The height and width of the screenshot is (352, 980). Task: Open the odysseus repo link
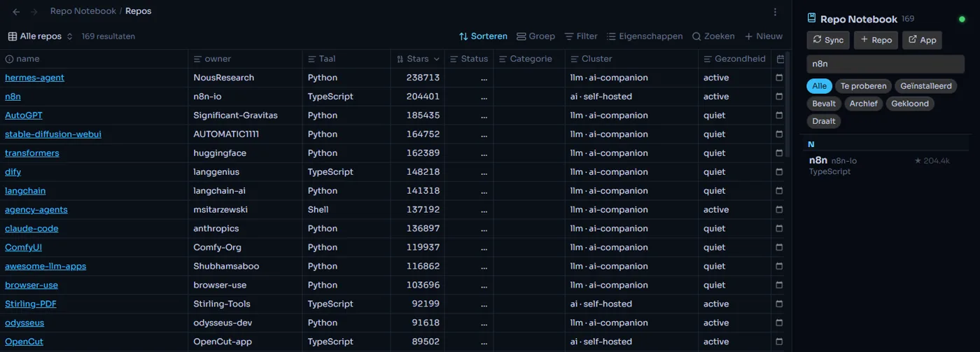tap(24, 323)
